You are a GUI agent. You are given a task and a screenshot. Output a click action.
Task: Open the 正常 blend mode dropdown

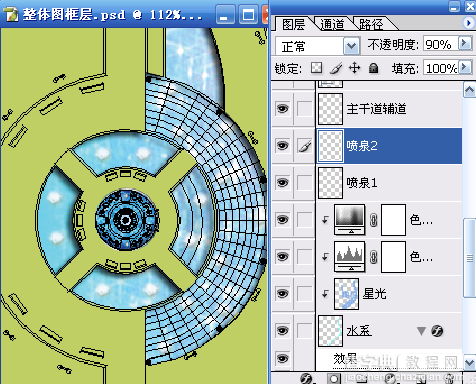point(351,46)
